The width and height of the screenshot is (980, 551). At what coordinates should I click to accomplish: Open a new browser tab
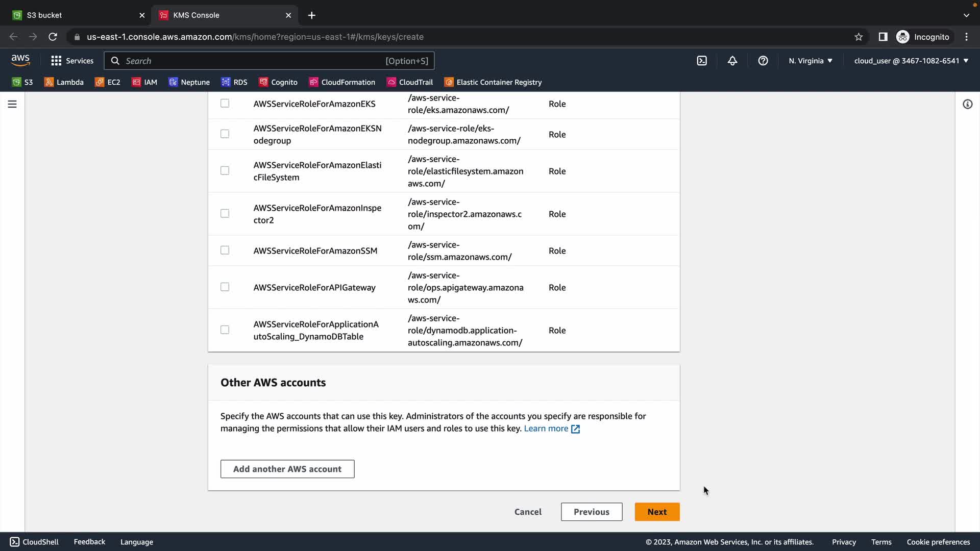[312, 15]
